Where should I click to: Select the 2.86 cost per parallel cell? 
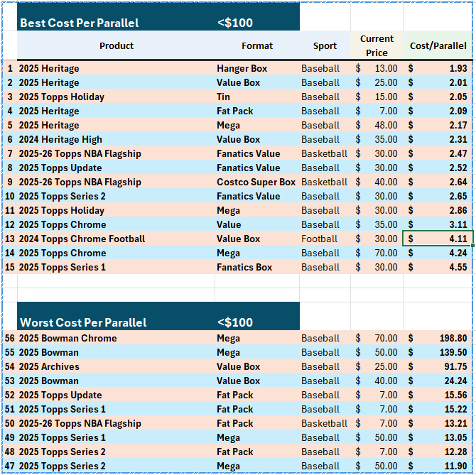[x=438, y=210]
